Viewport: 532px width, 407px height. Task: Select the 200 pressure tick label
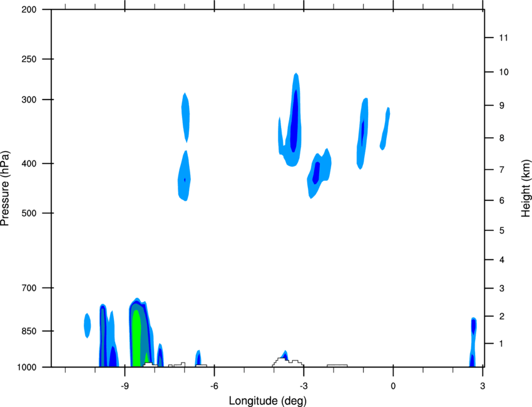(x=29, y=9)
